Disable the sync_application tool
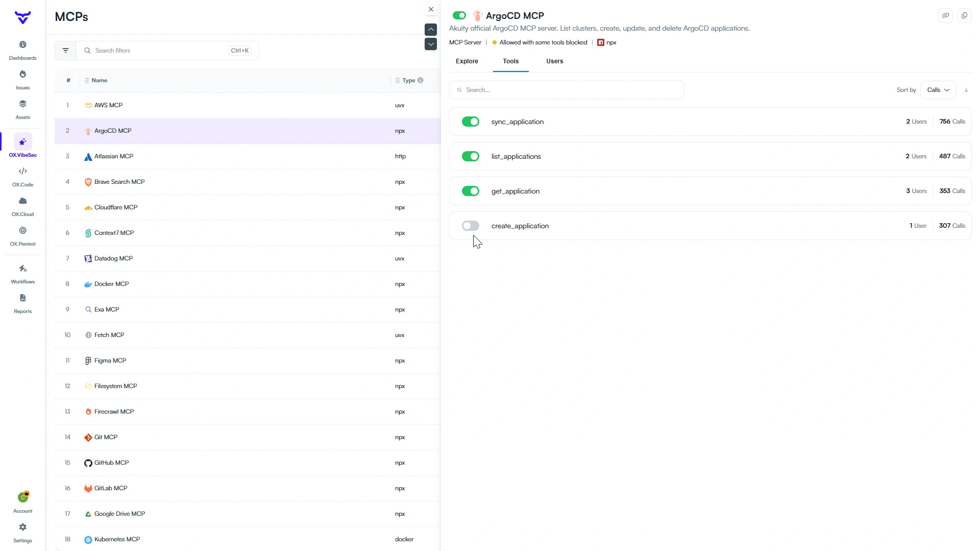980x551 pixels. pos(471,122)
